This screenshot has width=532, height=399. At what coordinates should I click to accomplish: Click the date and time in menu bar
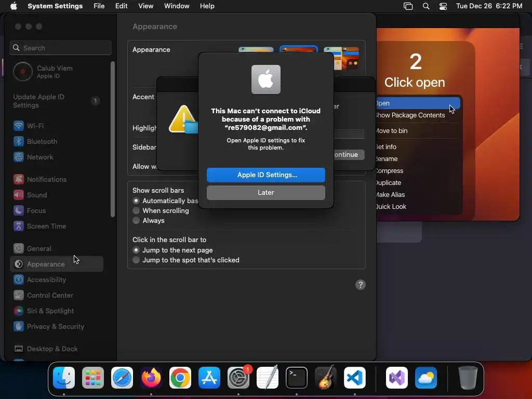pyautogui.click(x=489, y=6)
